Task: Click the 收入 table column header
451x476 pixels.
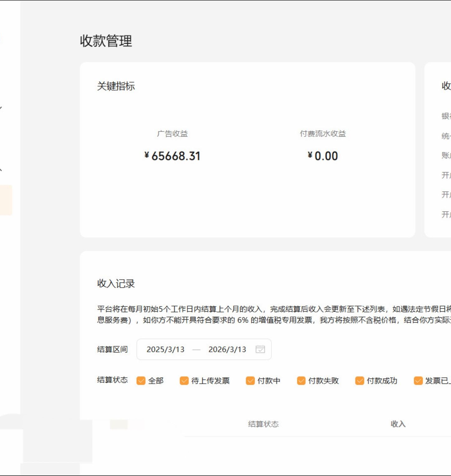Action: coord(398,424)
